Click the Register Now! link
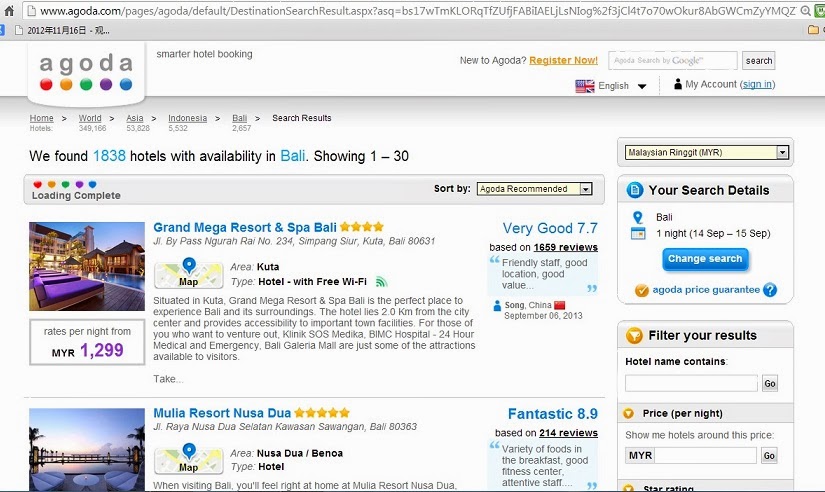This screenshot has height=492, width=825. click(564, 61)
